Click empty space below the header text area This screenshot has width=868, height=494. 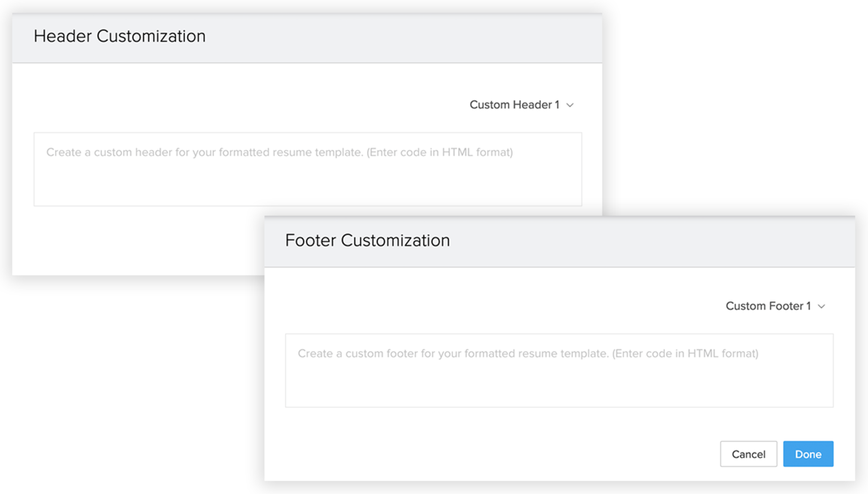pyautogui.click(x=136, y=241)
